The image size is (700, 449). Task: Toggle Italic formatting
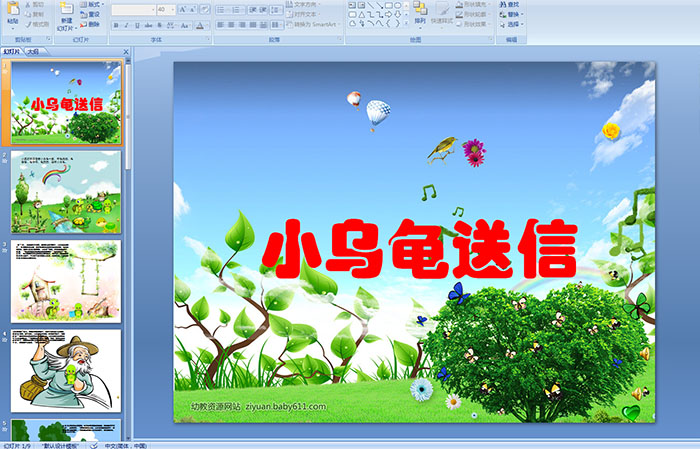127,25
